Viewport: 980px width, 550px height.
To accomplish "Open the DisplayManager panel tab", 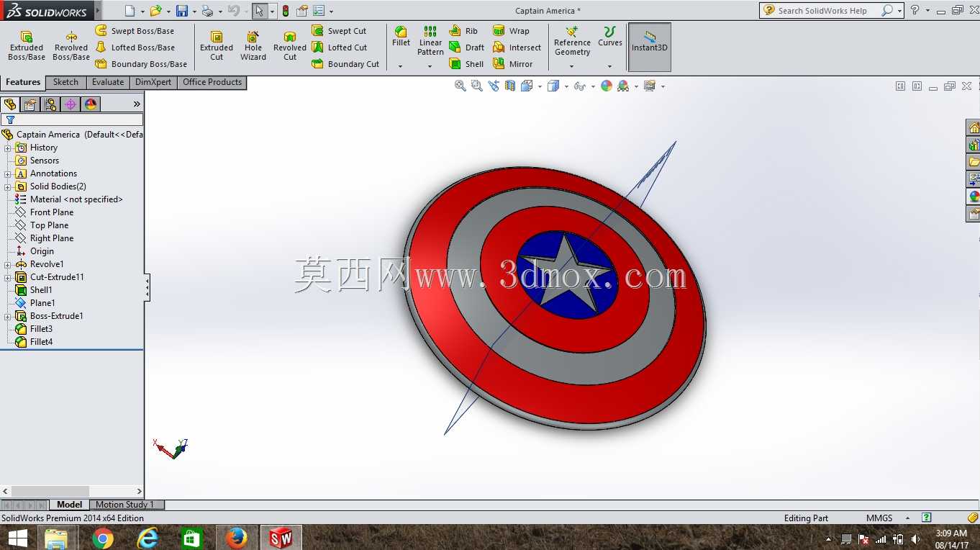I will click(91, 104).
